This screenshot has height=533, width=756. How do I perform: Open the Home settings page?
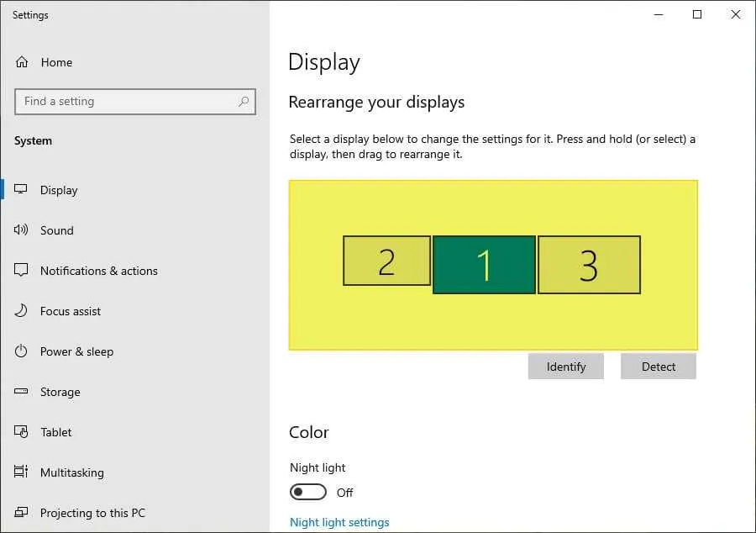click(56, 62)
